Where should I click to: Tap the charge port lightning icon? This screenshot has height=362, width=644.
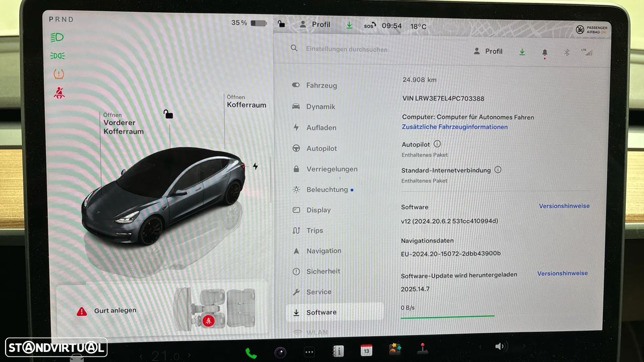[255, 166]
